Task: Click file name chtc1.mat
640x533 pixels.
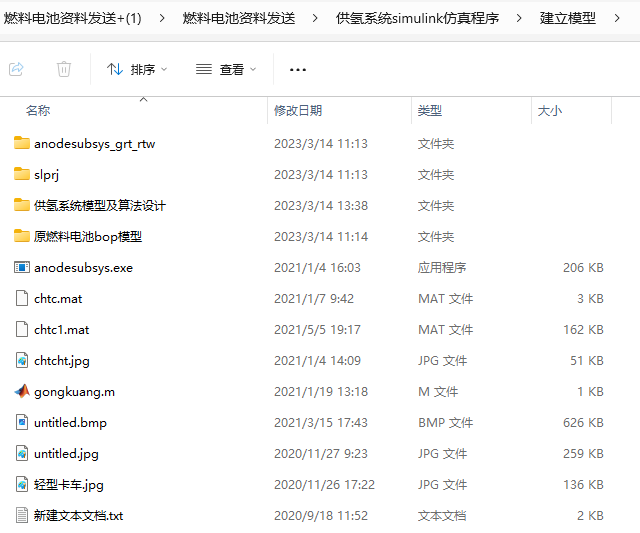Action: point(62,330)
